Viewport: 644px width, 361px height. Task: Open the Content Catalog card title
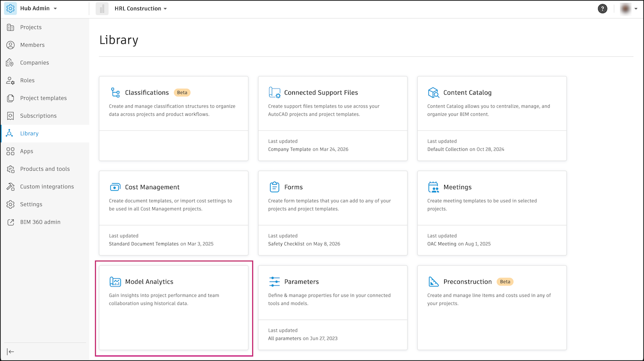467,93
